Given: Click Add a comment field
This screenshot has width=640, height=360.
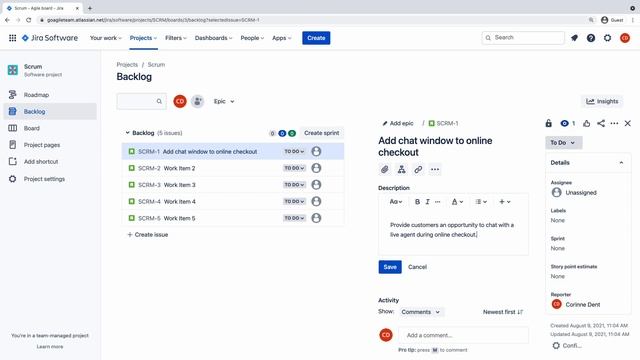Looking at the screenshot, I should (463, 335).
